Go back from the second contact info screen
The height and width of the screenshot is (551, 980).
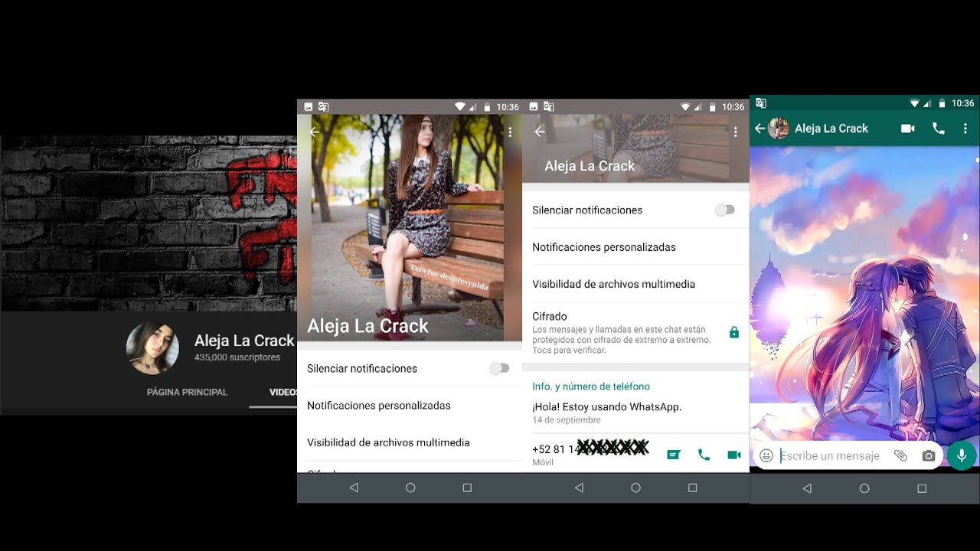pos(540,132)
